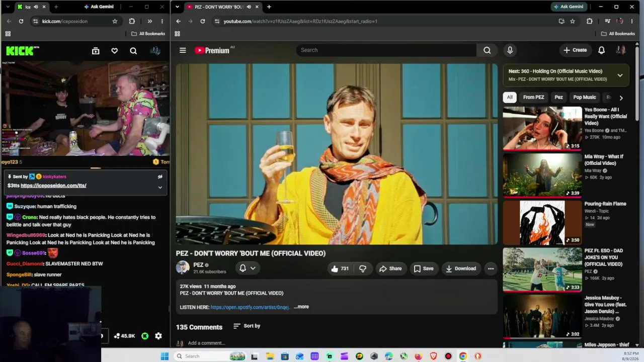Share the PEZ video
Screen dimensions: 644x362
coord(390,268)
